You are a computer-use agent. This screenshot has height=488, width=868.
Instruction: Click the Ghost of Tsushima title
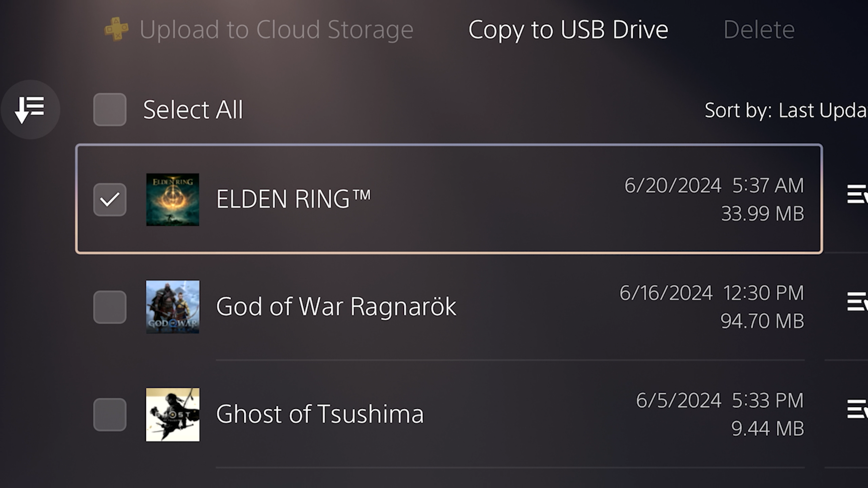pyautogui.click(x=320, y=414)
